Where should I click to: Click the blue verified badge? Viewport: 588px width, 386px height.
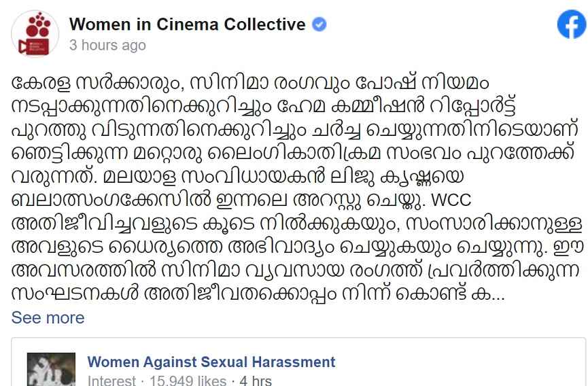pyautogui.click(x=319, y=25)
